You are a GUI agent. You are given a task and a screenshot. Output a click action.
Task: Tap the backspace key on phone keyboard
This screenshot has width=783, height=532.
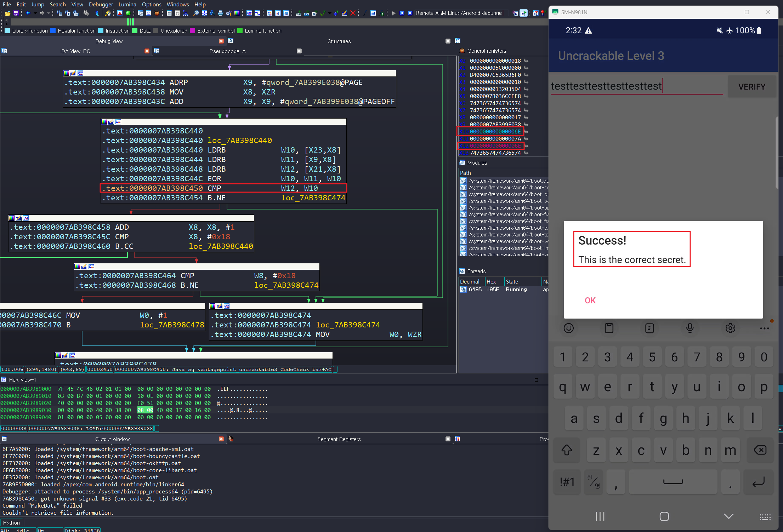tap(760, 450)
